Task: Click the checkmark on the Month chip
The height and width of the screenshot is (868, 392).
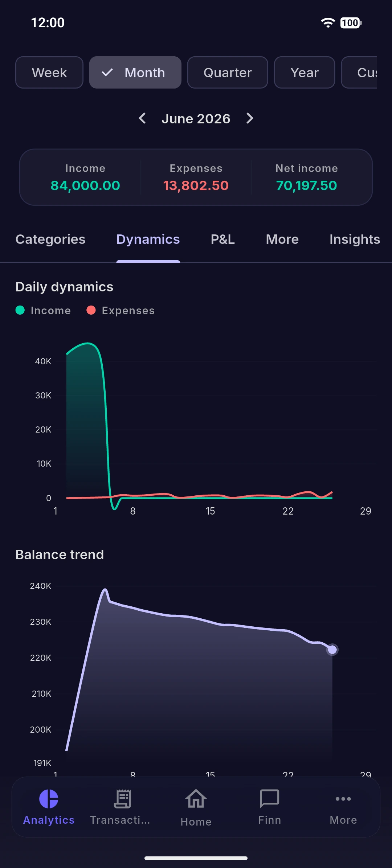Action: pos(107,73)
